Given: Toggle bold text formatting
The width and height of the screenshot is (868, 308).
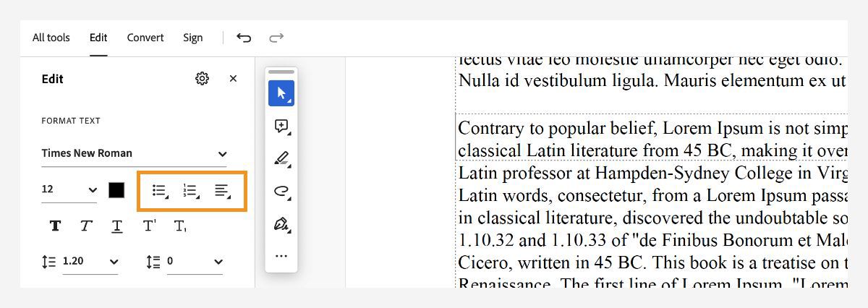Looking at the screenshot, I should pos(55,226).
